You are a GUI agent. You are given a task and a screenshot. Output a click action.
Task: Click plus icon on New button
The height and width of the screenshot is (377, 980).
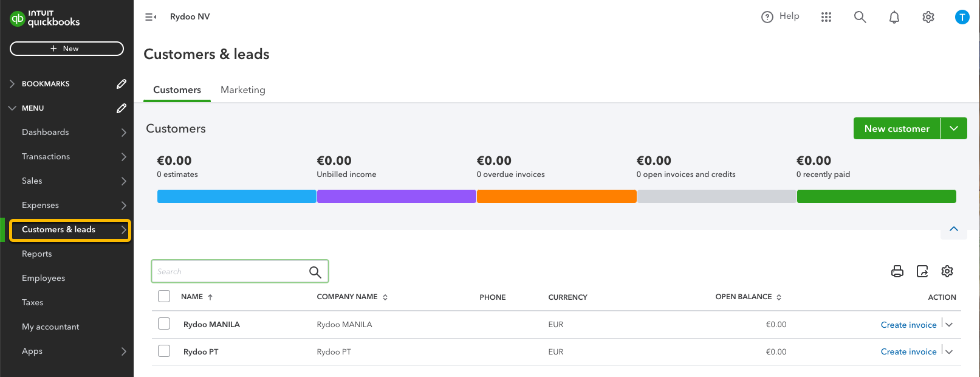[x=53, y=49]
